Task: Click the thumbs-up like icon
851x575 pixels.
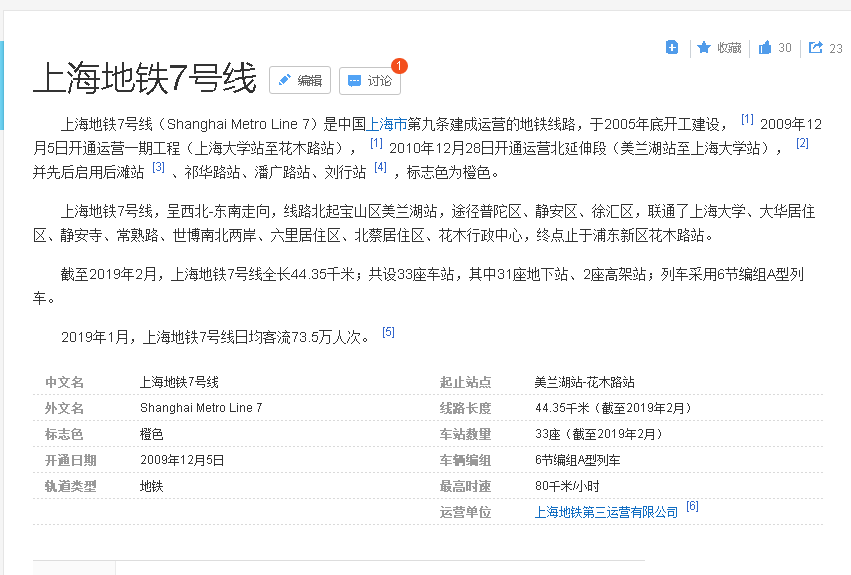Action: click(765, 47)
